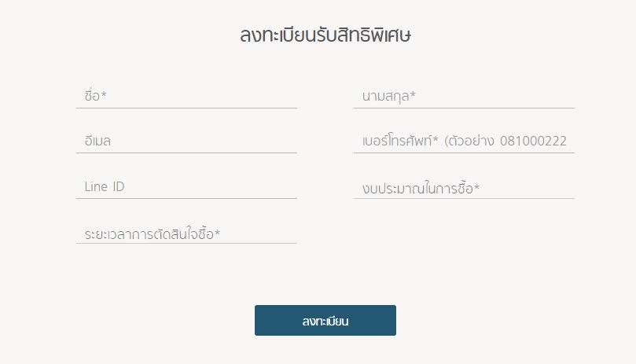636x364 pixels.
Task: Expand the ระยะเวลาการตัดสินใจซื้อ decision period dropdown
Action: pyautogui.click(x=186, y=233)
